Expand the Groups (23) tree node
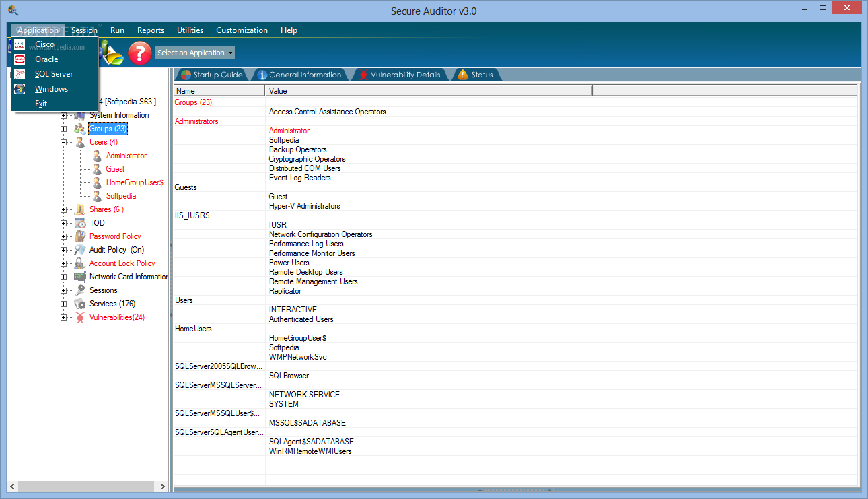868x499 pixels. coord(64,129)
